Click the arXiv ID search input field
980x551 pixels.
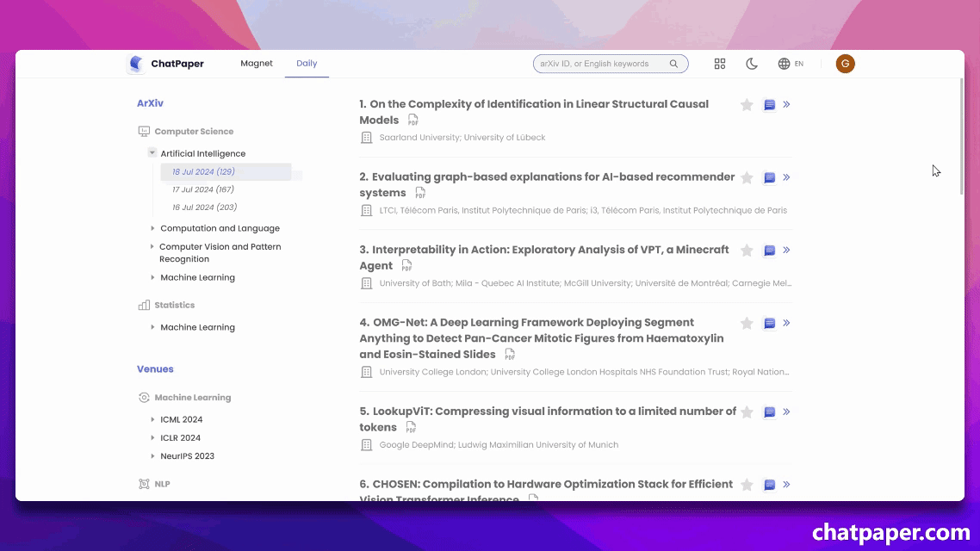pyautogui.click(x=603, y=63)
